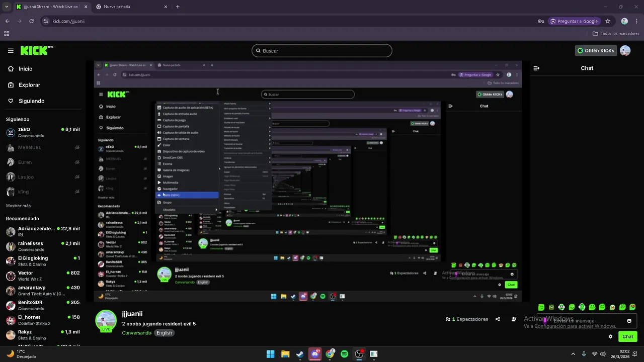
Task: Expand the Chrome tab search dropdown
Action: pyautogui.click(x=7, y=7)
